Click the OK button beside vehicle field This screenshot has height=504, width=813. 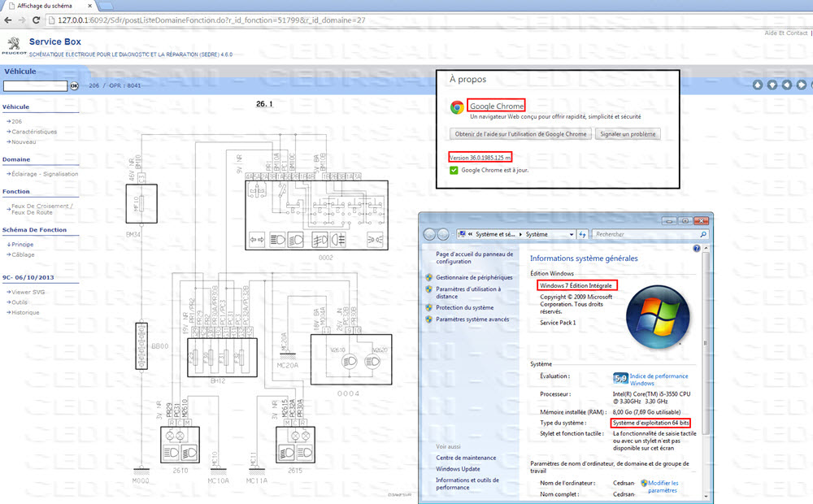74,85
